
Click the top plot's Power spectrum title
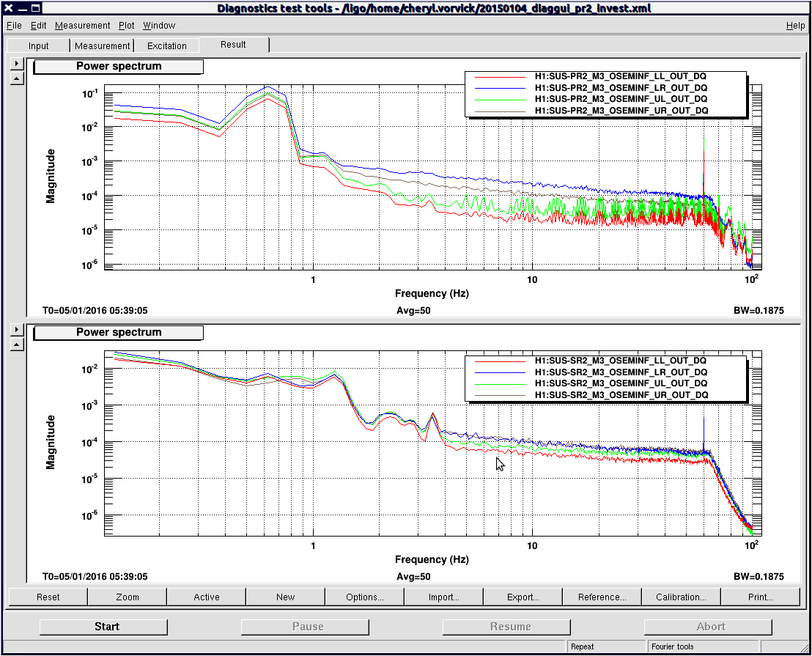(x=119, y=66)
